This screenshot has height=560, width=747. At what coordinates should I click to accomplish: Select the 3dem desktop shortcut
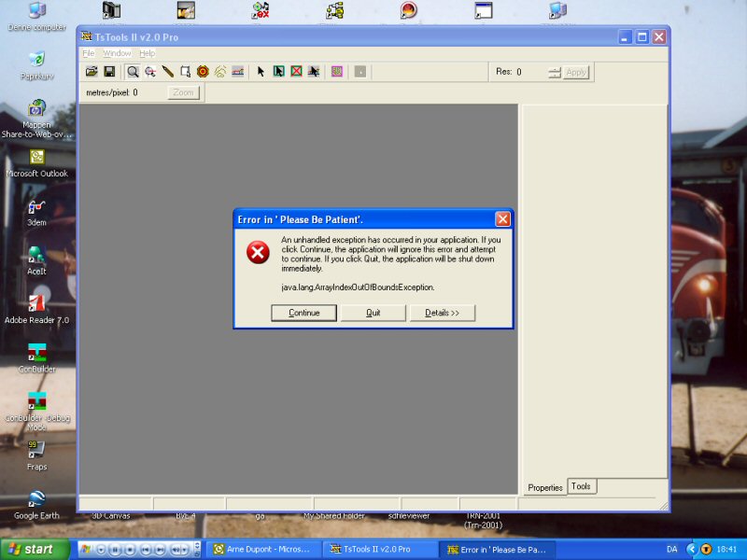tap(36, 213)
